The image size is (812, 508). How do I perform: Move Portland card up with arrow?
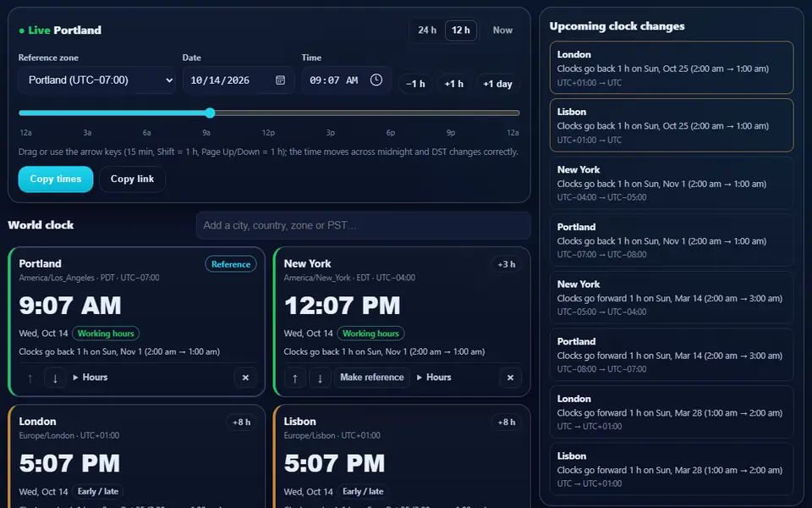pyautogui.click(x=30, y=378)
